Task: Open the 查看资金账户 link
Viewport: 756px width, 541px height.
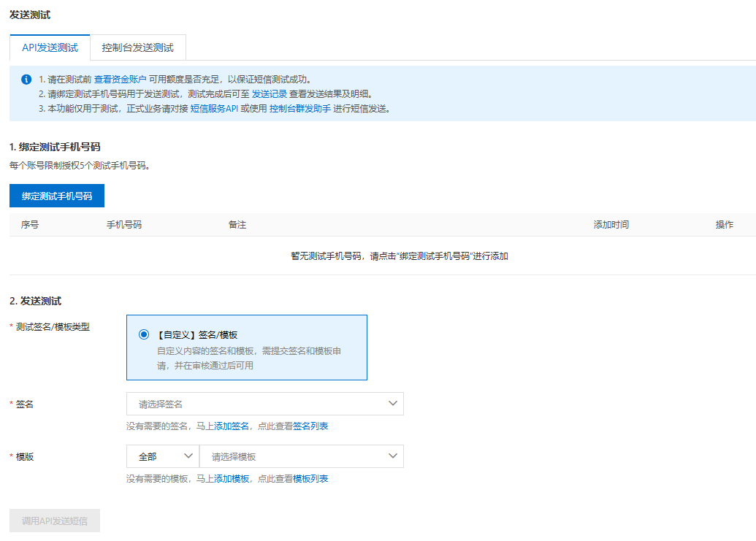Action: point(120,80)
